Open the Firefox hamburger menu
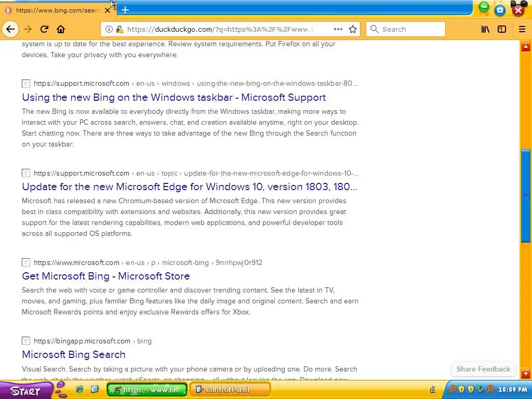The width and height of the screenshot is (532, 399). (522, 29)
